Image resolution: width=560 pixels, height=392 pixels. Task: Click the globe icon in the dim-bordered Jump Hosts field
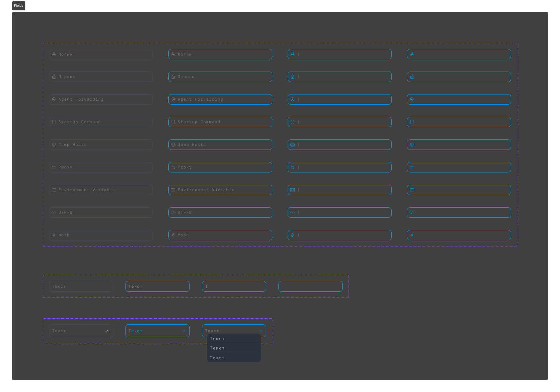(x=54, y=145)
